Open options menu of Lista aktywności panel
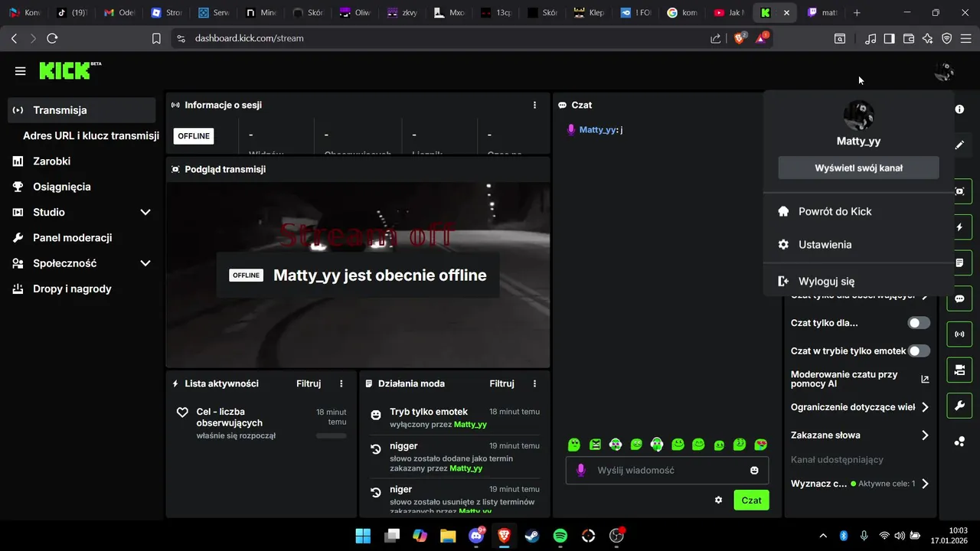The width and height of the screenshot is (980, 551). [x=341, y=383]
